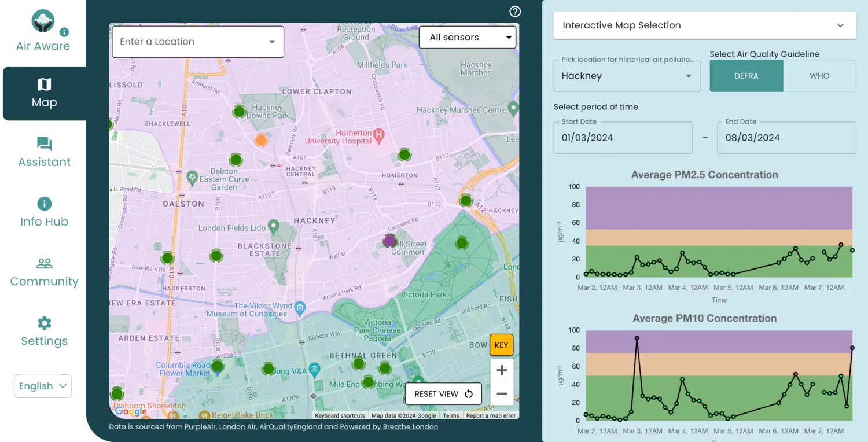Switch guideline to WHO
The width and height of the screenshot is (868, 442).
(x=819, y=76)
